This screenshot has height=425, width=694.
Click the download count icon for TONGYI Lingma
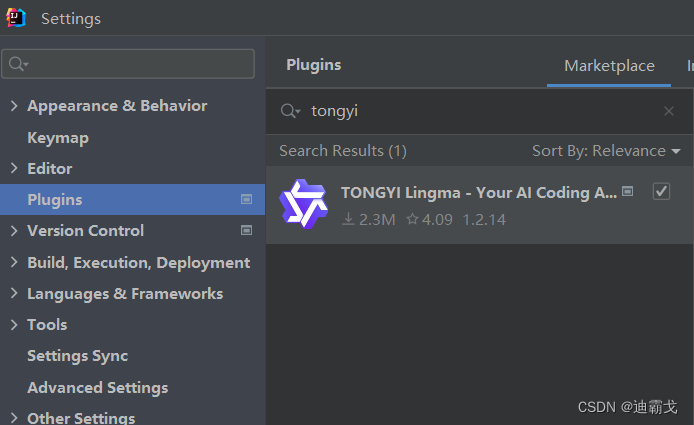pos(348,219)
